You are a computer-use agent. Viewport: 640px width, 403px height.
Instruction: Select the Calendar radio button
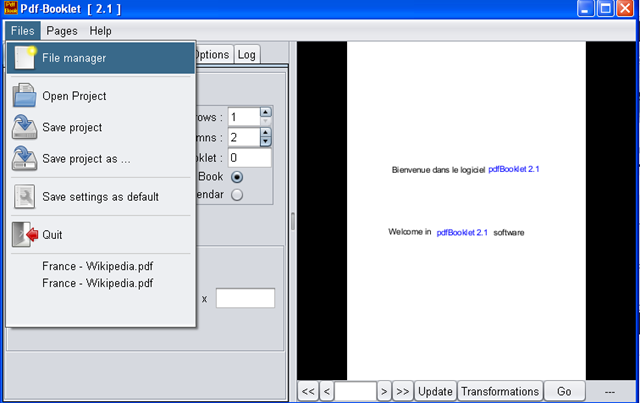tap(237, 195)
